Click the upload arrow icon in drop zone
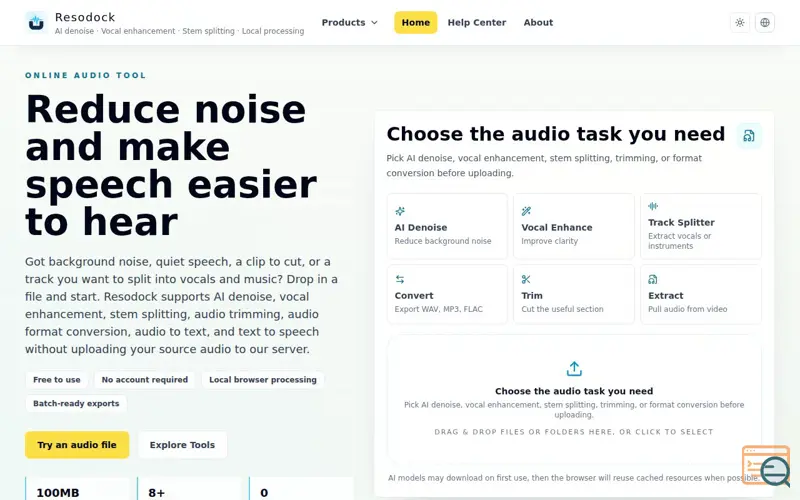 tap(574, 368)
